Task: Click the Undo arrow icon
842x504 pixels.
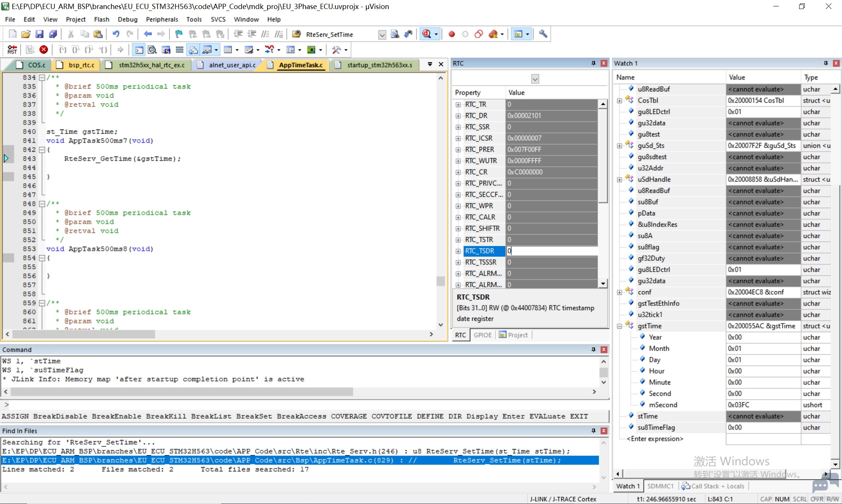Action: point(116,34)
